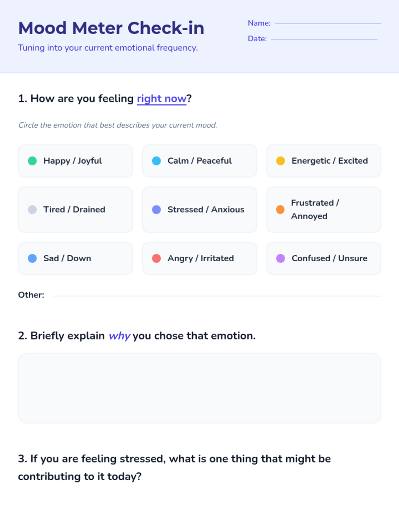Click the red Angry / Irritated dot
The image size is (399, 532).
pos(156,258)
